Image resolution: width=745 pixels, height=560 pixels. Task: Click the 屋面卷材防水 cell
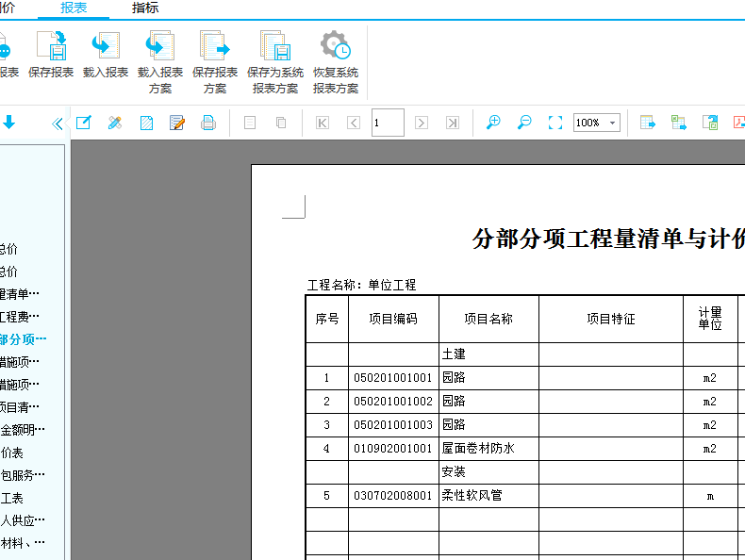[488, 449]
